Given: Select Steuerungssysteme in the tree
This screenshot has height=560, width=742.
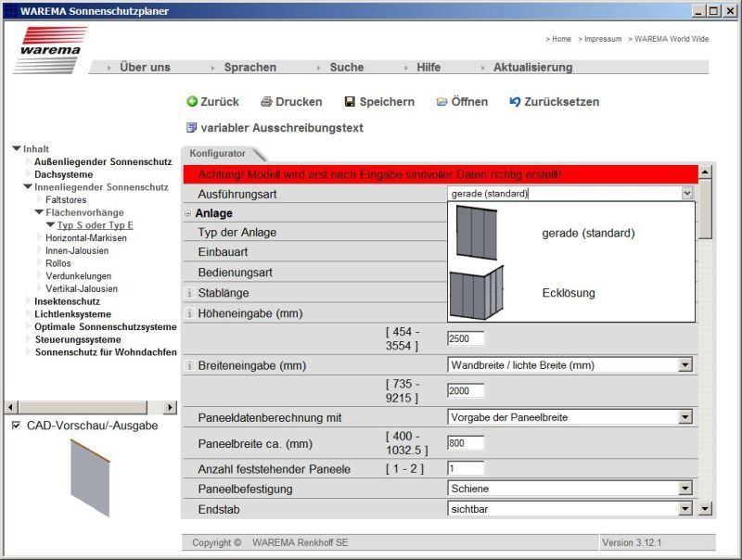Looking at the screenshot, I should (78, 339).
